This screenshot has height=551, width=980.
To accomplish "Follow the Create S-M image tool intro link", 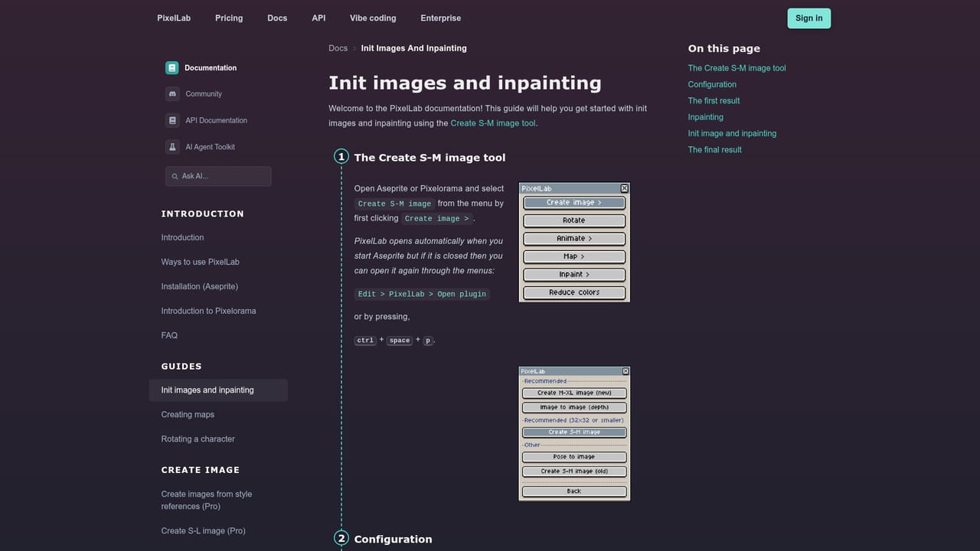I will [493, 122].
